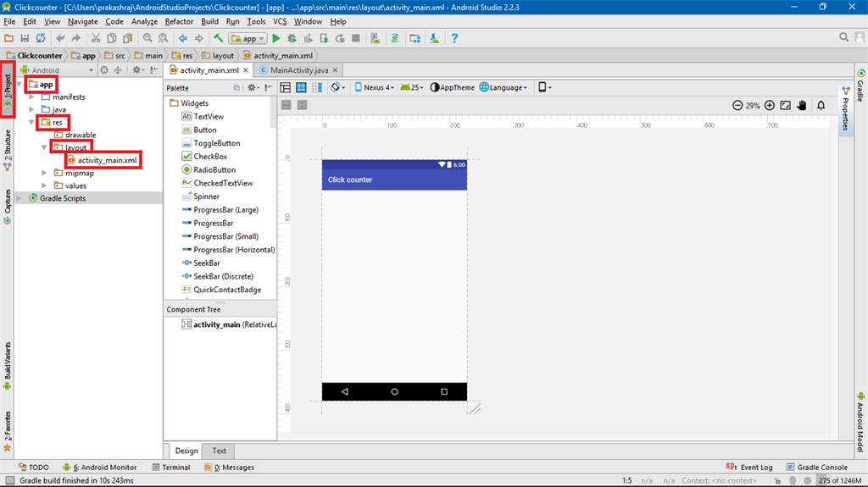Viewport: 868px width, 487px height.
Task: Open the screen orientation dropdown
Action: (x=336, y=87)
